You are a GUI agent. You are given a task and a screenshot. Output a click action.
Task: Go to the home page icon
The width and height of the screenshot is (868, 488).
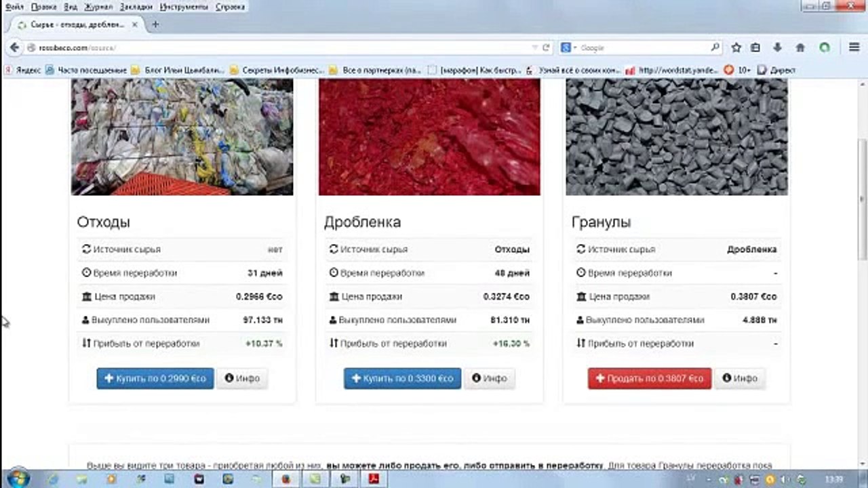tap(800, 47)
